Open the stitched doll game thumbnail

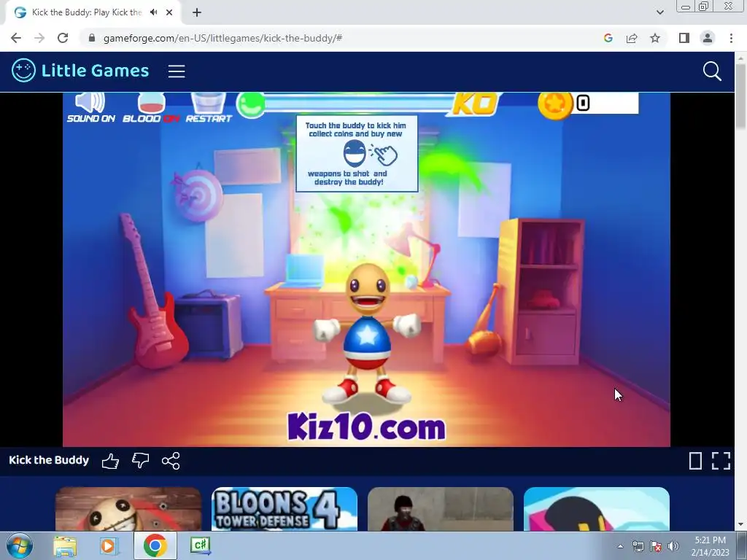click(128, 508)
